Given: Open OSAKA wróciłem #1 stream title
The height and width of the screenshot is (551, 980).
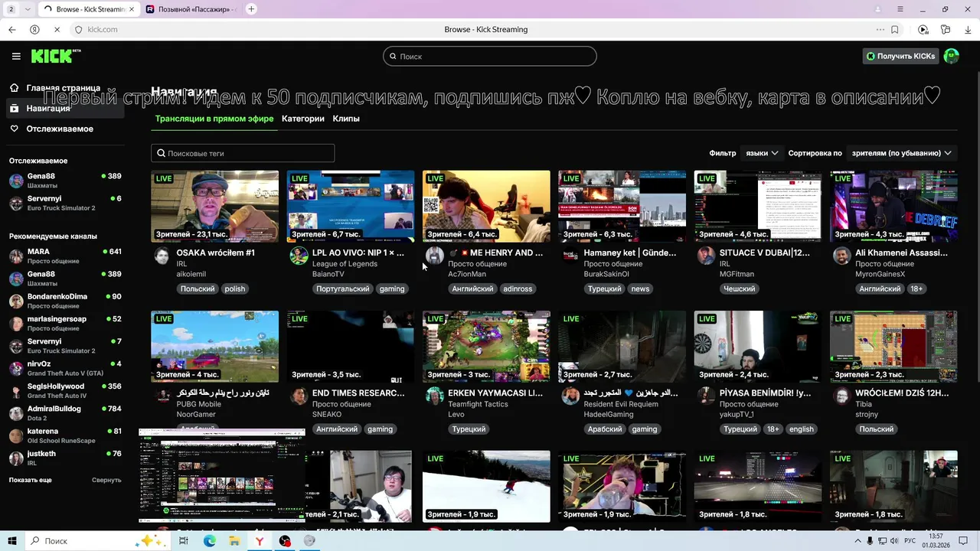Looking at the screenshot, I should click(x=216, y=253).
